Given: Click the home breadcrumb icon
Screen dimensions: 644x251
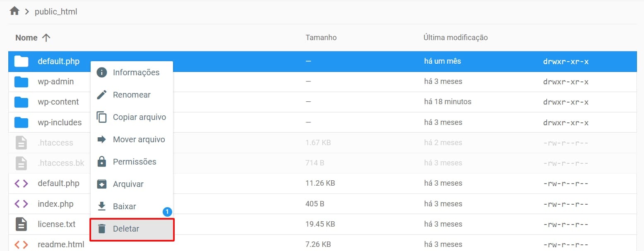Looking at the screenshot, I should (14, 11).
